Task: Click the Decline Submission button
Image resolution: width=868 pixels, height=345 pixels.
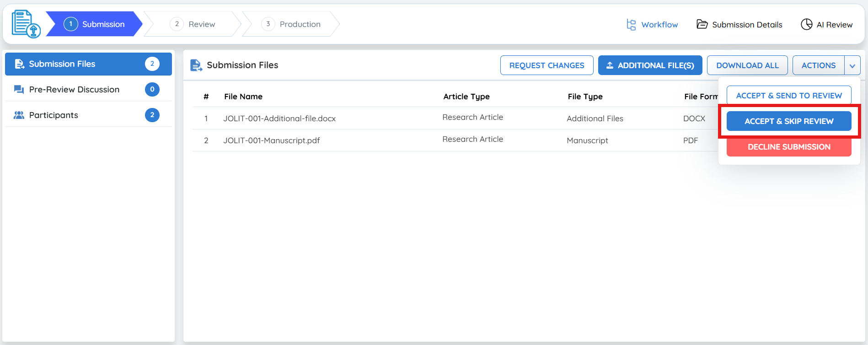Action: click(x=788, y=147)
